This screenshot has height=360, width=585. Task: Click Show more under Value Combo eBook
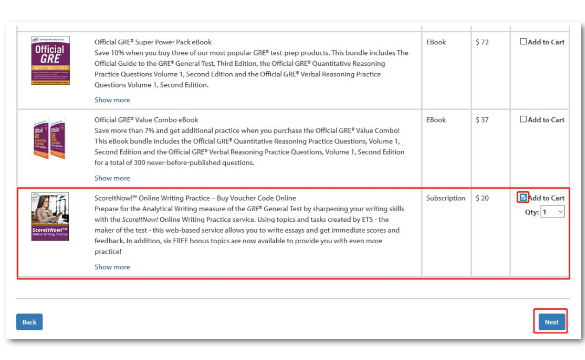point(112,178)
